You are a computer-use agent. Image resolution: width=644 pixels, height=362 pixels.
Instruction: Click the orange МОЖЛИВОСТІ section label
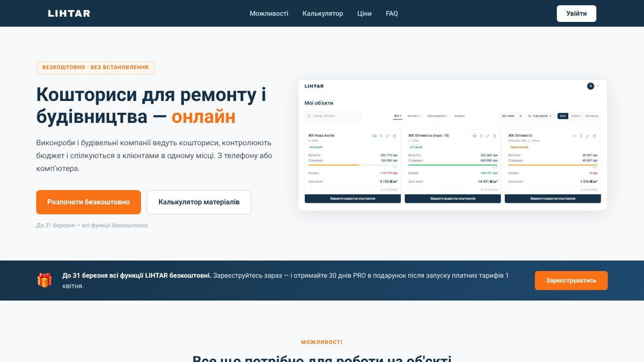322,342
